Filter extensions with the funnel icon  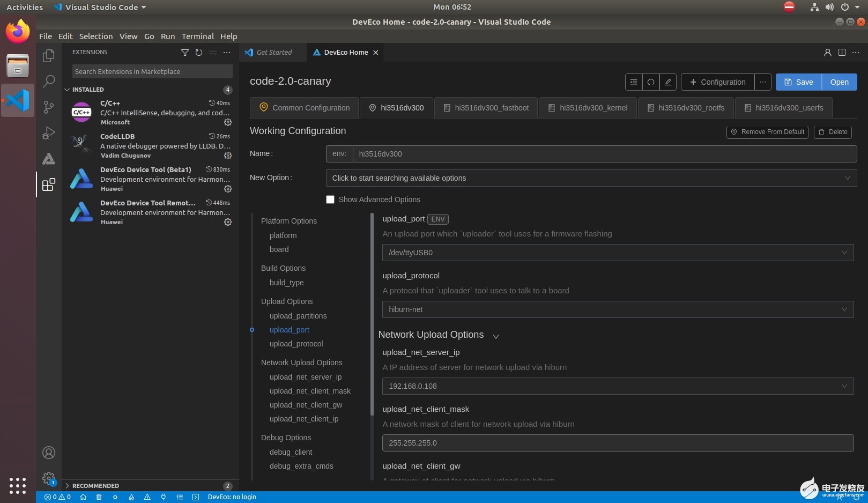[185, 53]
